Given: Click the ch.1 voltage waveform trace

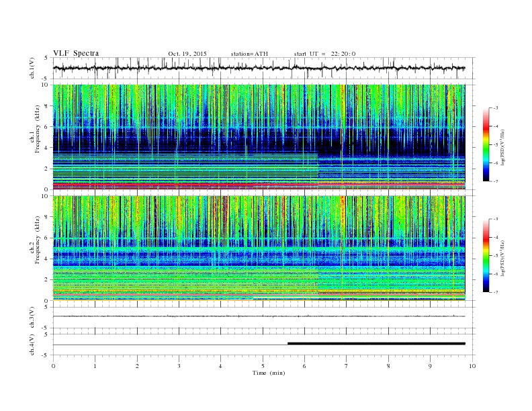Looking at the screenshot, I should point(259,68).
